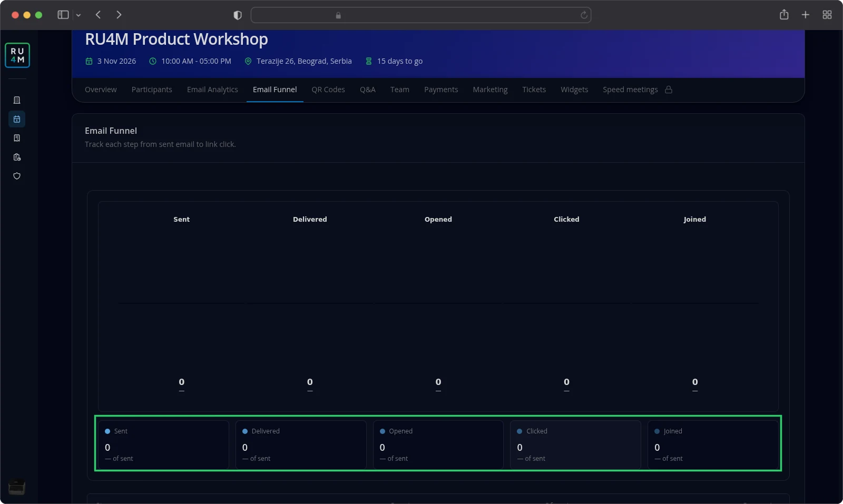
Task: Open the Payments tab
Action: coord(441,90)
